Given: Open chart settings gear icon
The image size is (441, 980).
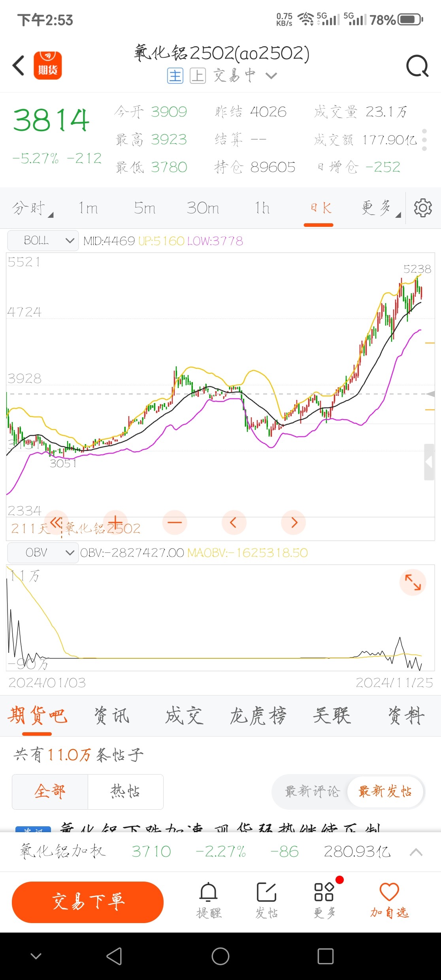Looking at the screenshot, I should (422, 208).
